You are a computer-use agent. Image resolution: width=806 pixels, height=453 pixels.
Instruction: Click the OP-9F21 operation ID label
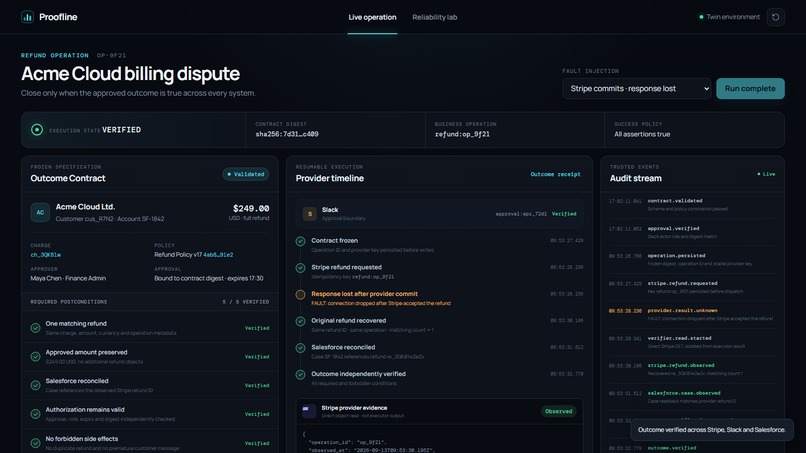tap(112, 56)
